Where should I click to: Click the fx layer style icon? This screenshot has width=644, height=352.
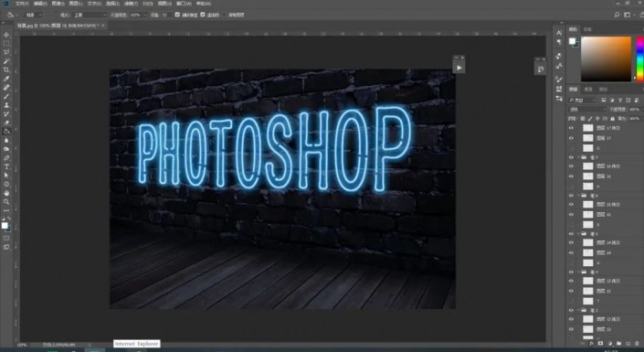pyautogui.click(x=591, y=344)
